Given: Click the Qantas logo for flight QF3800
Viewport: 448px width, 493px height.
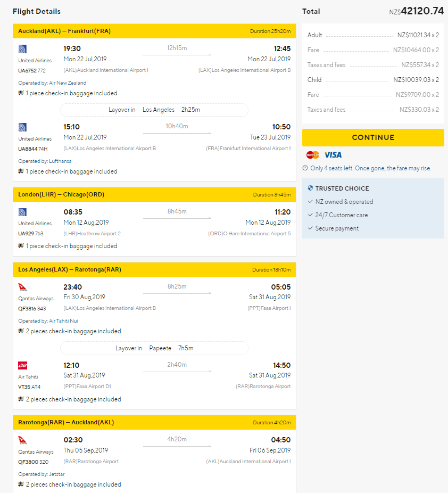Looking at the screenshot, I should coord(23,440).
